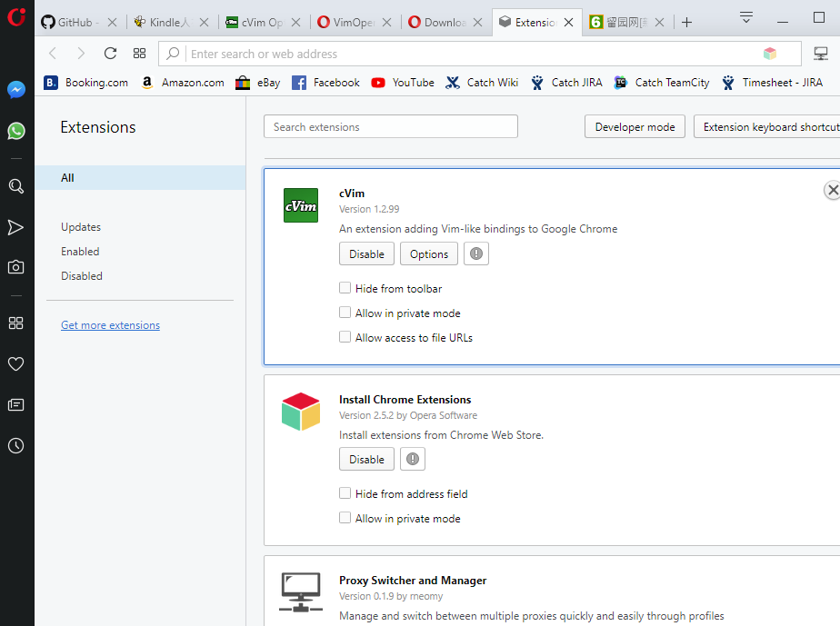
Task: Open Speed Dial from the sidebar
Action: pos(16,323)
